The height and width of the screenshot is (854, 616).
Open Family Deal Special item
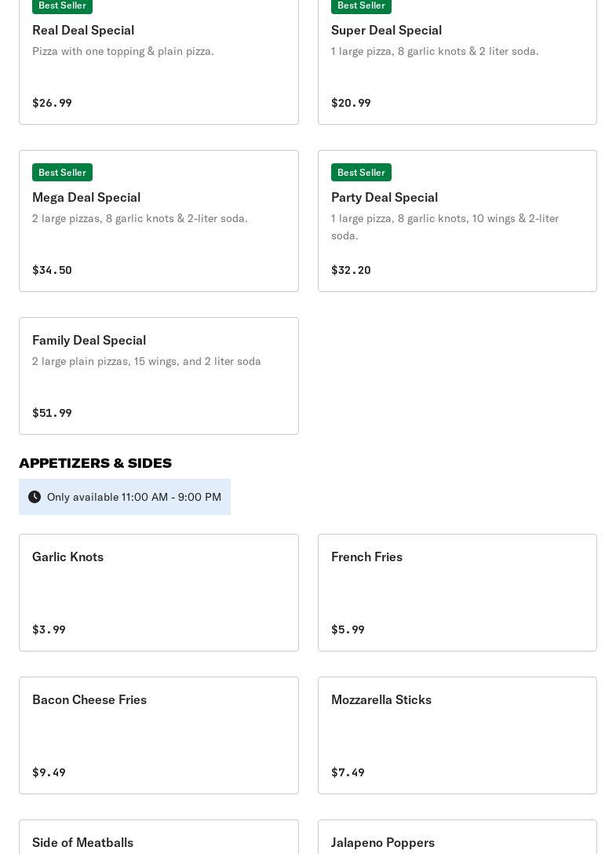(159, 376)
